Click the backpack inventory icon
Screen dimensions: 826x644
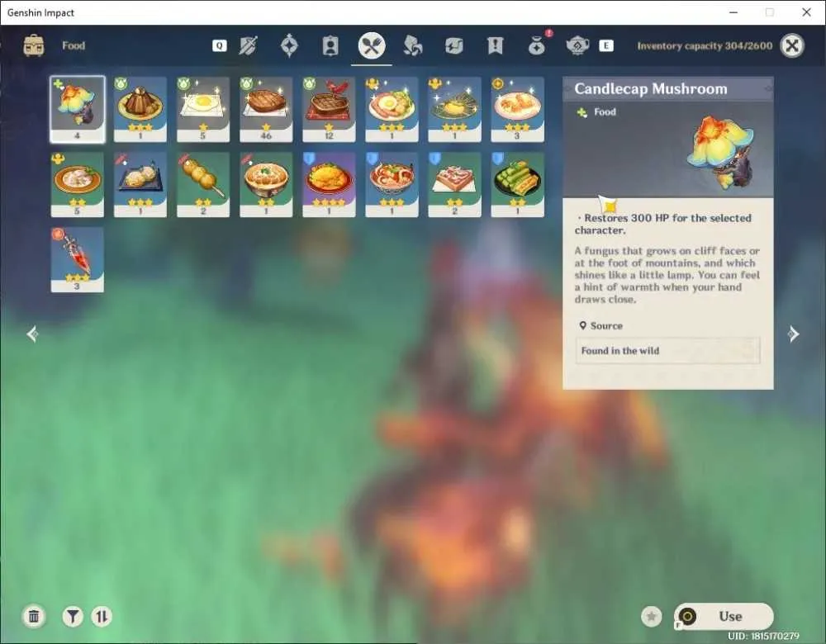click(34, 45)
